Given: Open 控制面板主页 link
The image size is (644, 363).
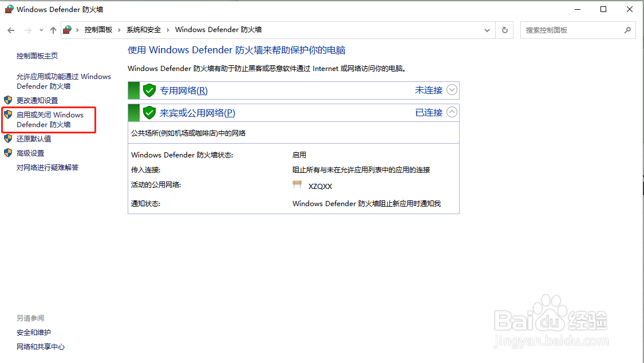Looking at the screenshot, I should point(37,56).
